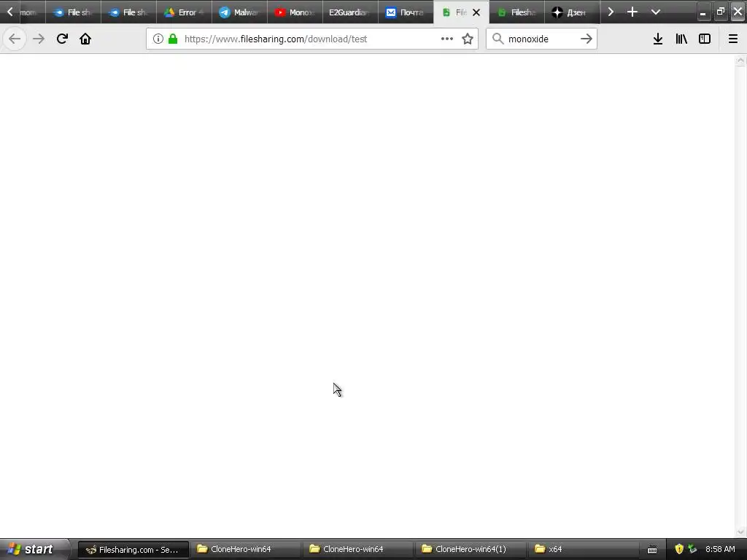
Task: Bookmark this page with the star
Action: coord(468,39)
